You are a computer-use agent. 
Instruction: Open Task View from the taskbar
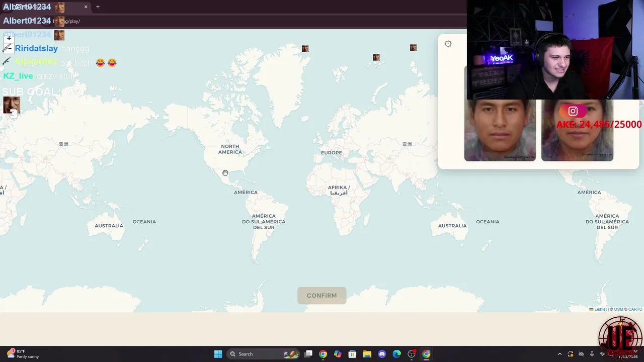(308, 354)
